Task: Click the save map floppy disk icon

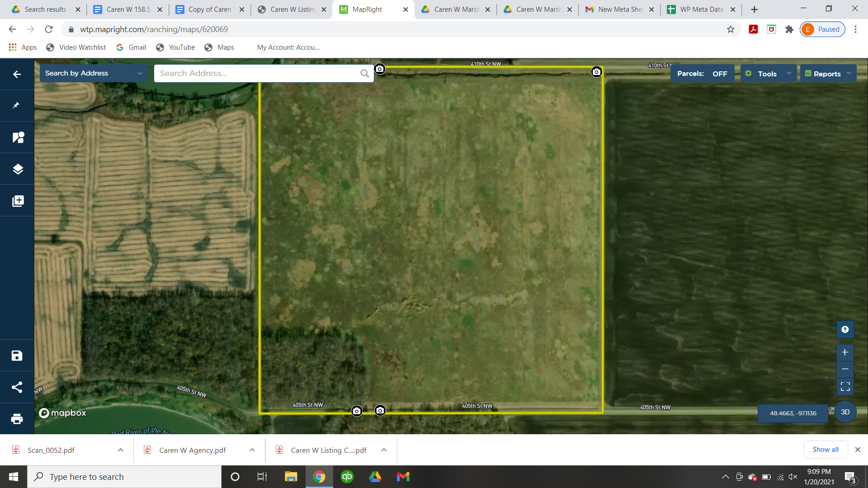Action: (17, 356)
